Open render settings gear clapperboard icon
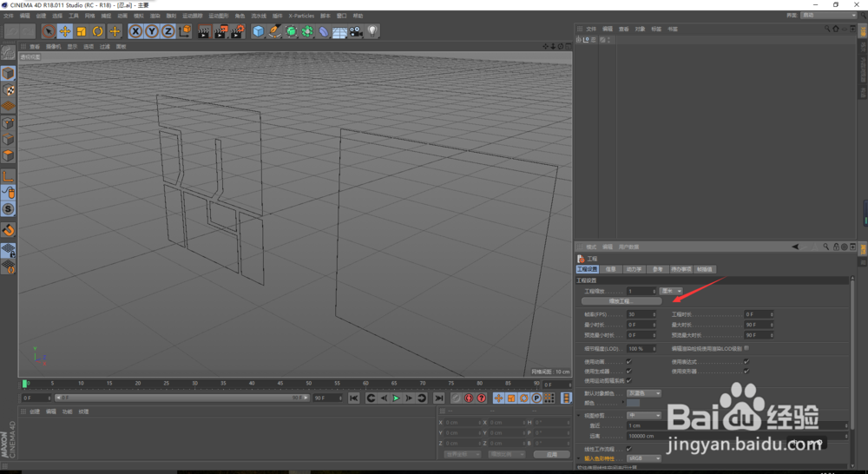Viewport: 868px width, 474px height. pyautogui.click(x=238, y=31)
